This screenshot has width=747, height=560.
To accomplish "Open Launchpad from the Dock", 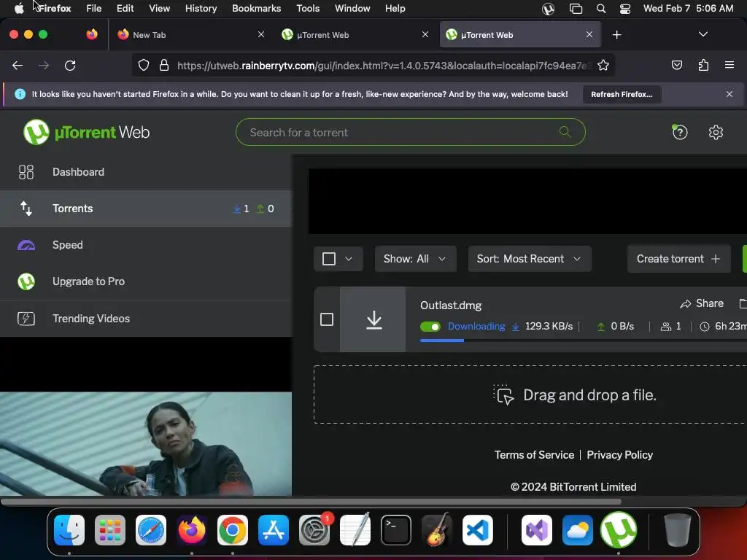I will coord(110,530).
